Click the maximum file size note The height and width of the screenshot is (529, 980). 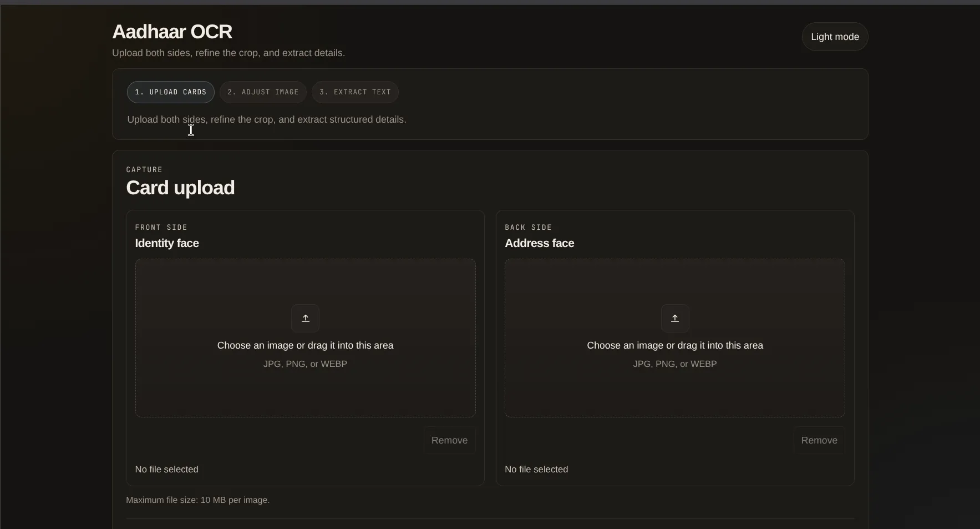(197, 500)
